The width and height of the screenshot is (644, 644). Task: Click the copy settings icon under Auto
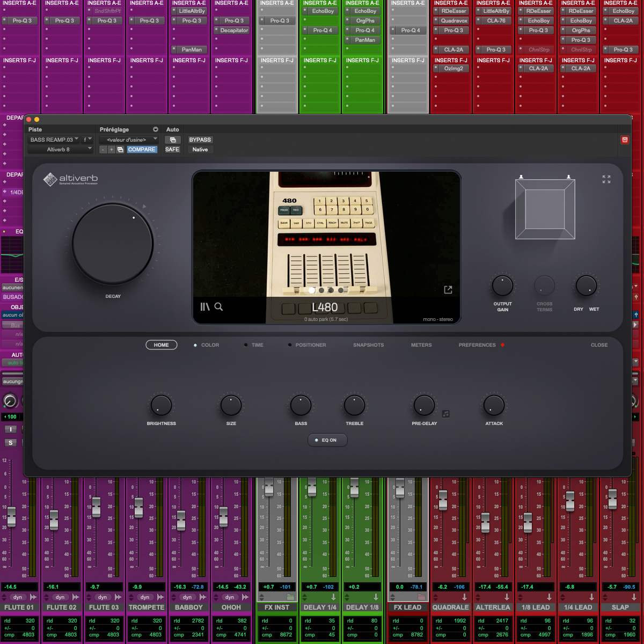173,140
